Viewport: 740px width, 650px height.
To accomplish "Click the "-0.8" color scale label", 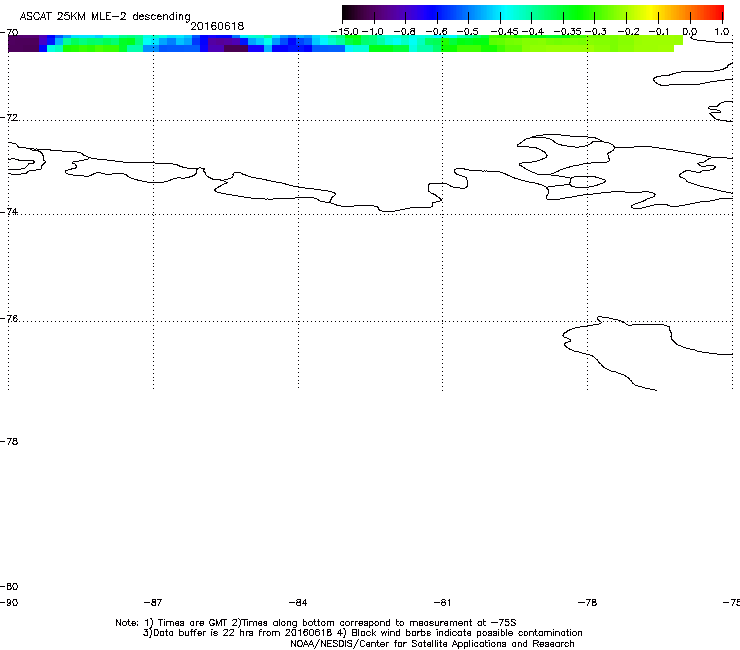I will [404, 32].
